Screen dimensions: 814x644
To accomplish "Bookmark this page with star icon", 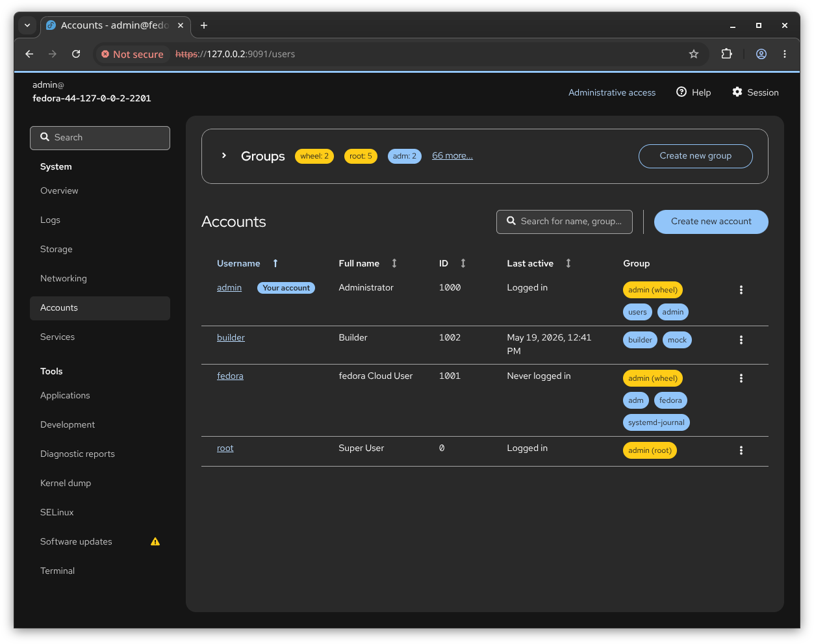I will (694, 54).
